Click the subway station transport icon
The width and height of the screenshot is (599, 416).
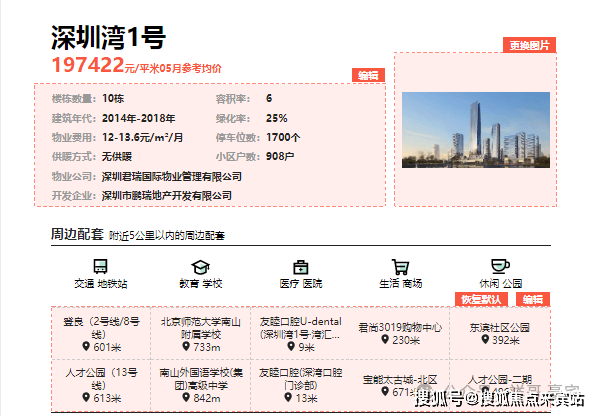click(100, 266)
